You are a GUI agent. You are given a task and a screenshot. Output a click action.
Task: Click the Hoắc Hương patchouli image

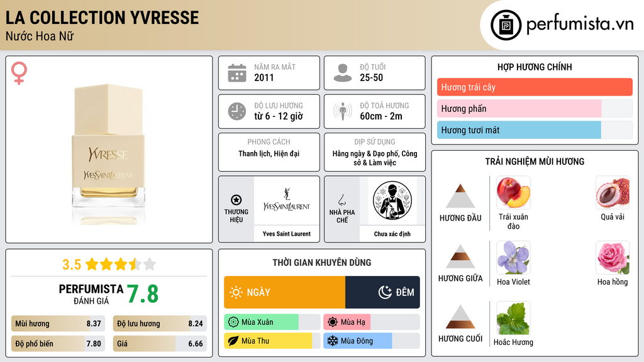click(513, 318)
